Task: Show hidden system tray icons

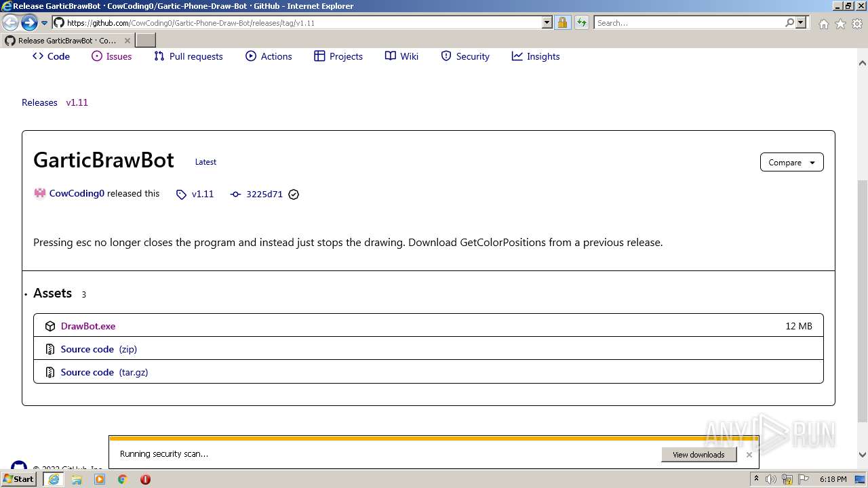Action: 756,479
